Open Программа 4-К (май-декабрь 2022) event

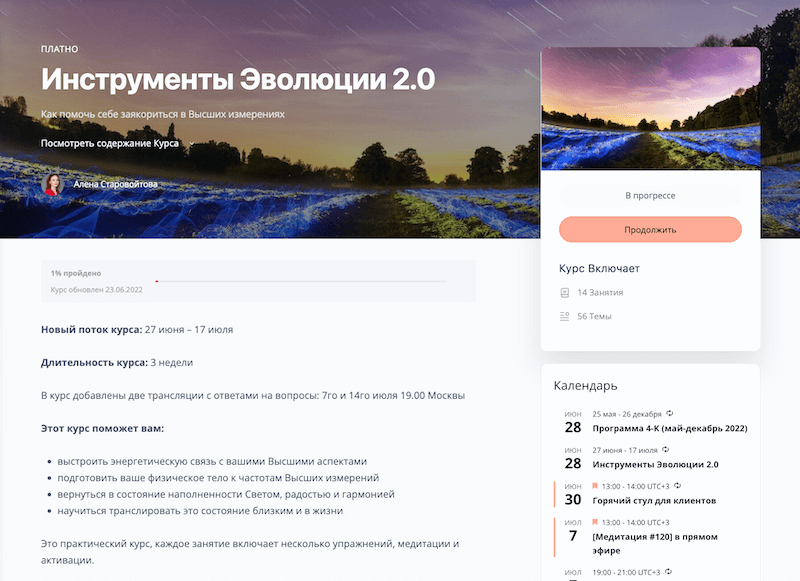[x=669, y=428]
